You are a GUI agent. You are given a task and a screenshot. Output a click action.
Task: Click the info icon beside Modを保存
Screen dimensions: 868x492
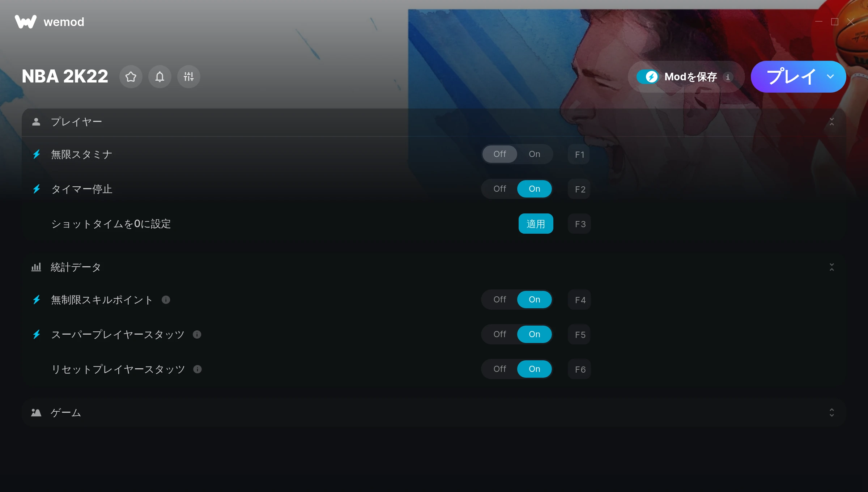[728, 77]
